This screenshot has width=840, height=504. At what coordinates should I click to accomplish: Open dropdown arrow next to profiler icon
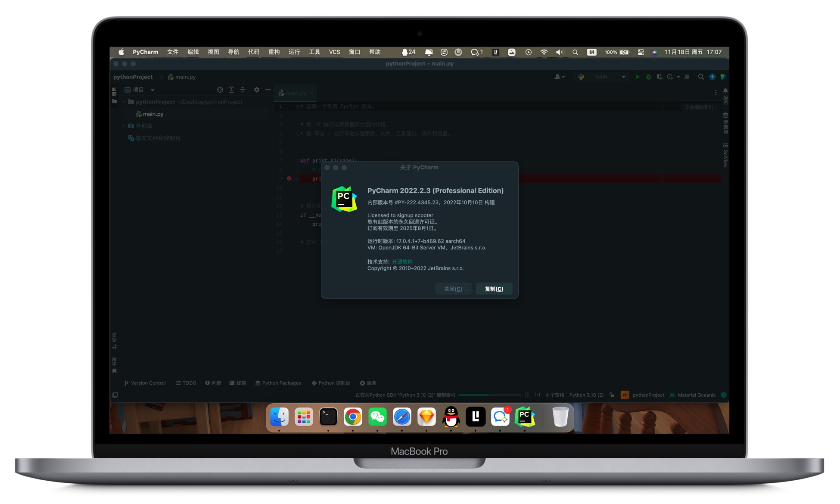coord(678,77)
